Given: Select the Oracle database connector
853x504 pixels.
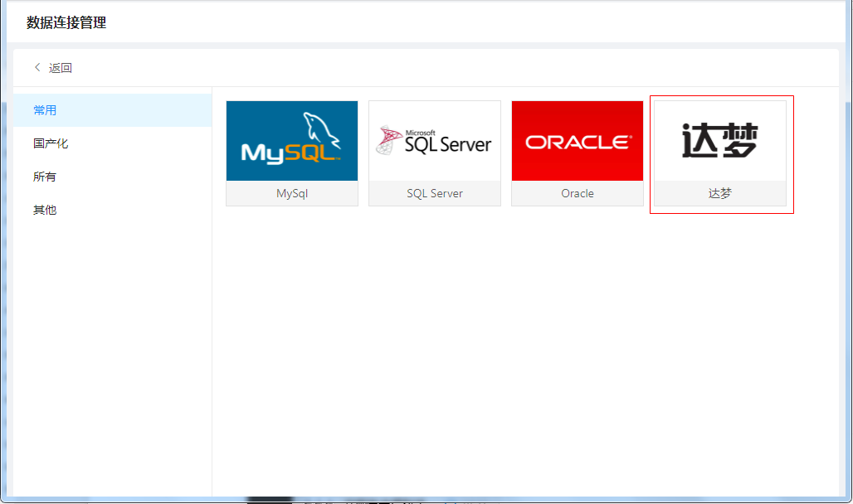Looking at the screenshot, I should click(577, 154).
